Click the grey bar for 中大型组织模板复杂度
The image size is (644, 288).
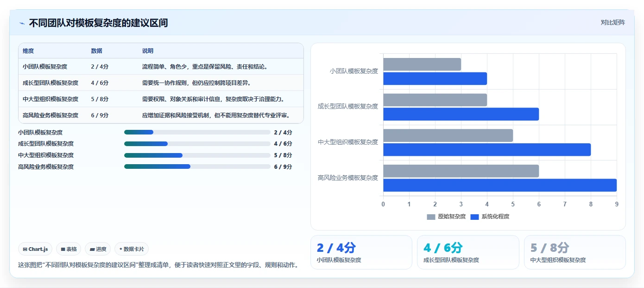(x=448, y=135)
